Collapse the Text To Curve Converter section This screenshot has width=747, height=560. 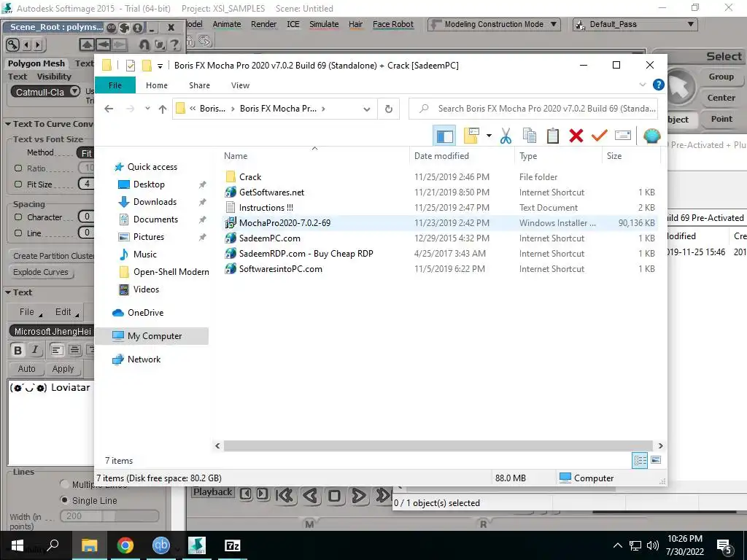pos(8,124)
